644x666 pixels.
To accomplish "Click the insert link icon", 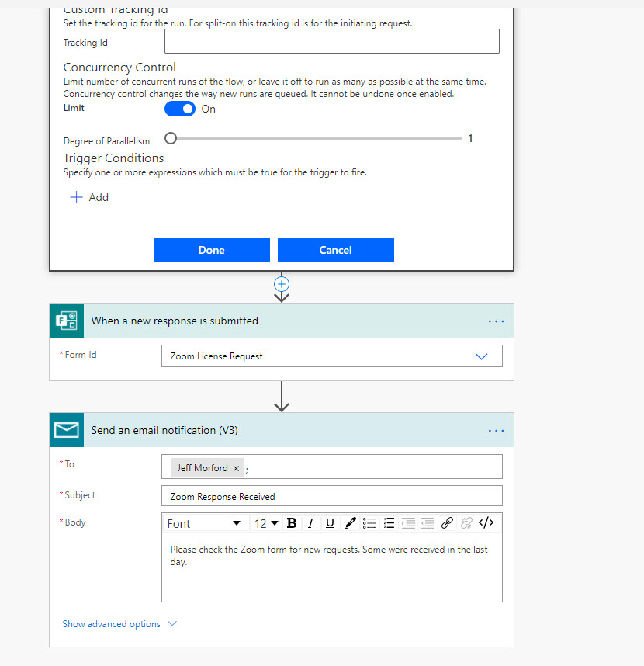I will point(447,523).
